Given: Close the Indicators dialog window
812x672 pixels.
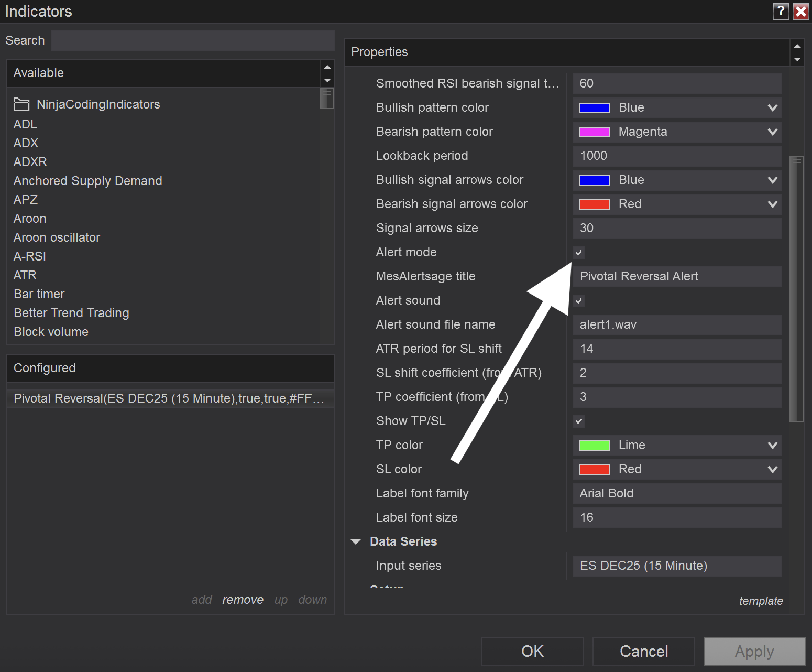Looking at the screenshot, I should point(801,11).
